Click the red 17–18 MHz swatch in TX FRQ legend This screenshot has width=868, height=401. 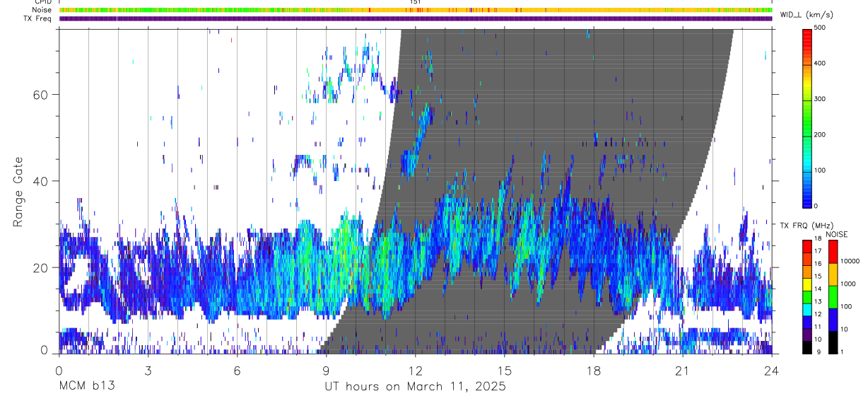[x=806, y=246]
